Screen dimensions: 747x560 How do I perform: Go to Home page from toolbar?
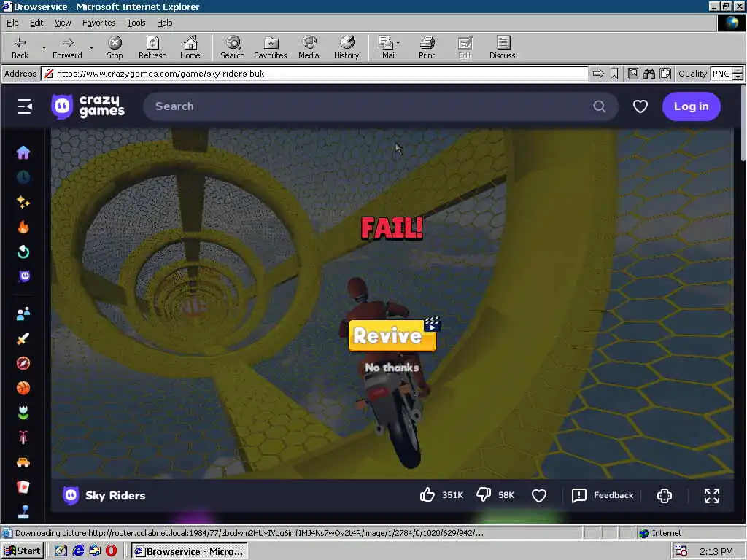click(190, 47)
